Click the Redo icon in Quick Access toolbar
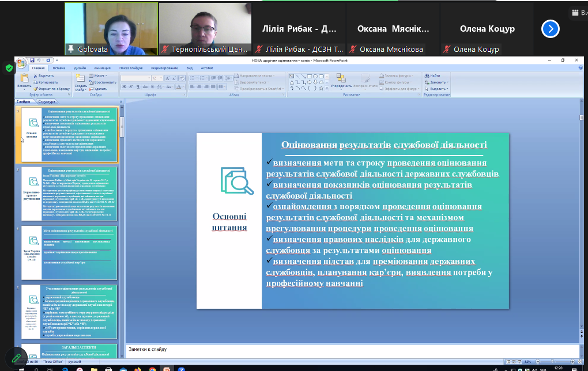The height and width of the screenshot is (371, 588). coord(48,60)
